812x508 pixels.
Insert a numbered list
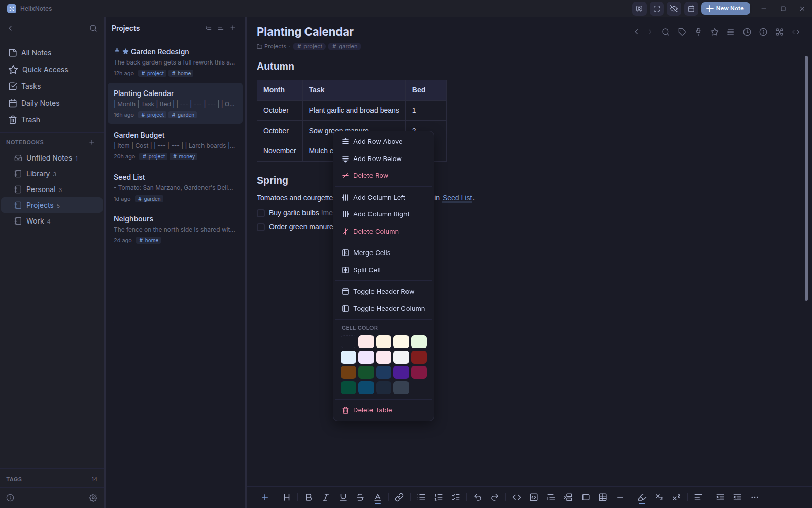tap(438, 497)
